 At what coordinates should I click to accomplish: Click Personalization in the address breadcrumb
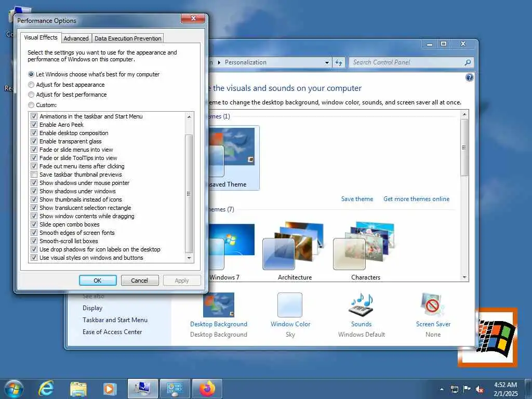coord(245,62)
